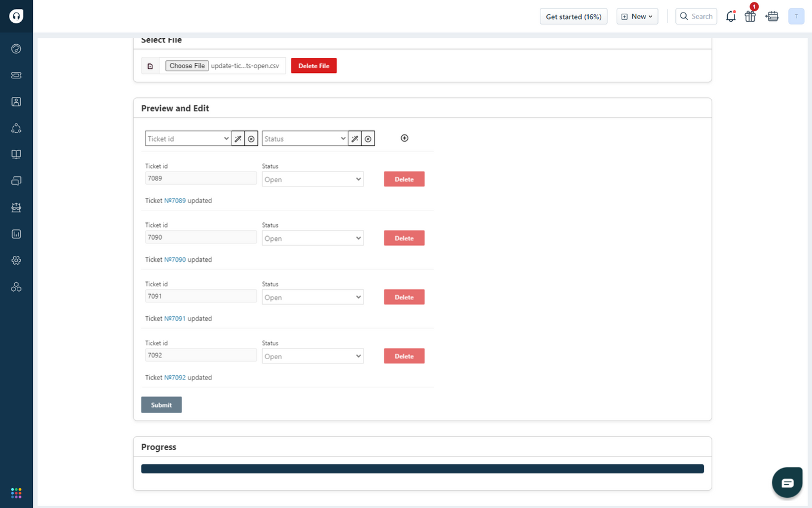Open the New creation menu
Screen dimensions: 812x508
click(x=637, y=16)
